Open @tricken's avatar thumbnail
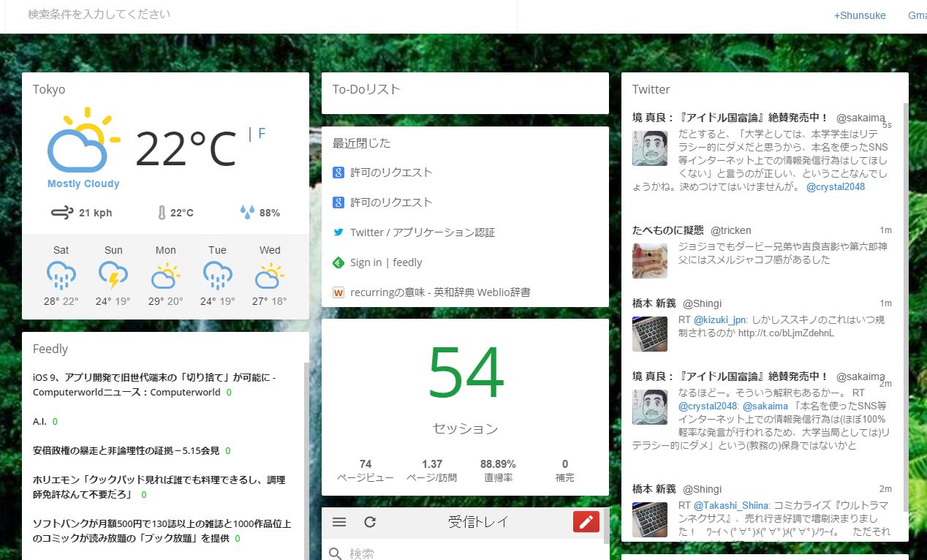The image size is (927, 560). pos(650,261)
